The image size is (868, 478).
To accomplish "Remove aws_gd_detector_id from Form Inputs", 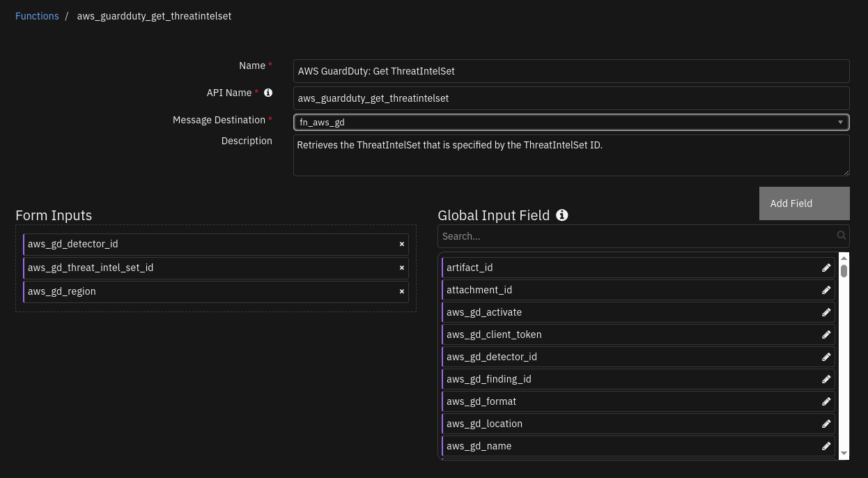I will (402, 244).
